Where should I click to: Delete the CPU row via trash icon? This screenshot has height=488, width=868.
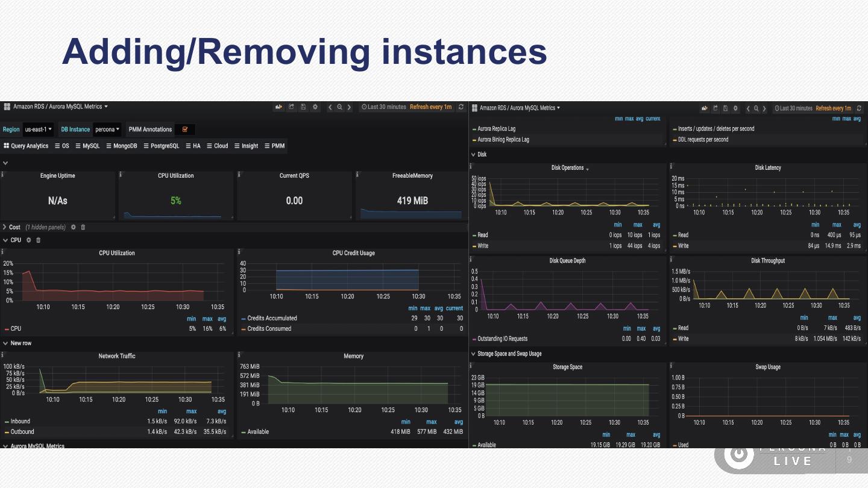tap(38, 240)
